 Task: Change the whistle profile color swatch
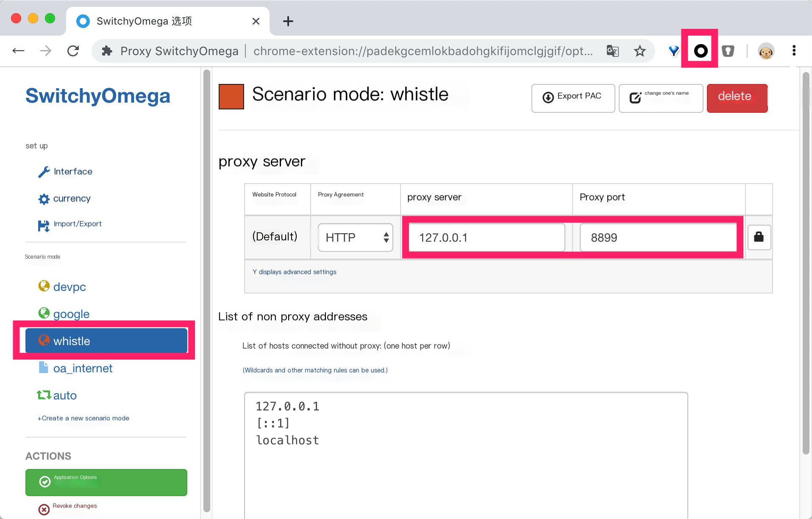pos(231,97)
